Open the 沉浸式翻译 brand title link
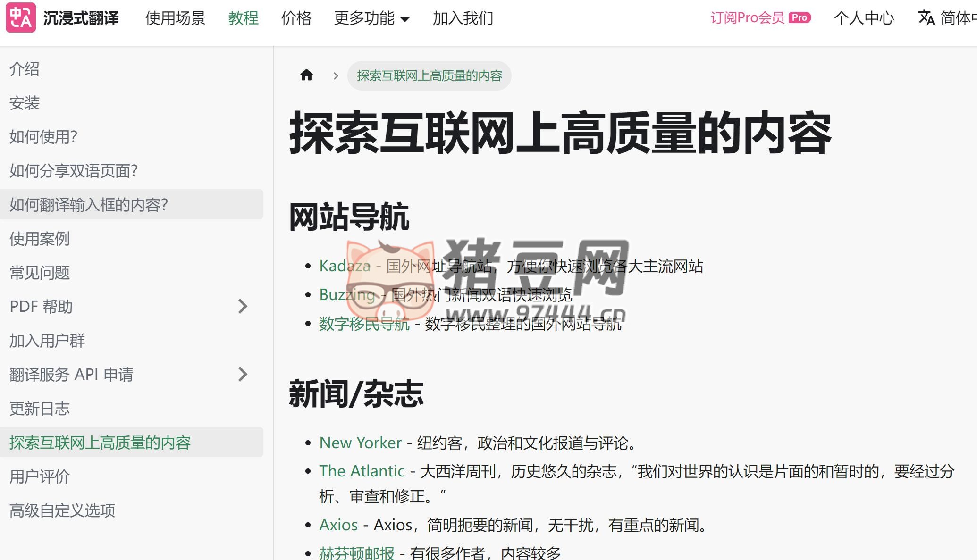Screen dimensions: 977x560 tap(81, 18)
